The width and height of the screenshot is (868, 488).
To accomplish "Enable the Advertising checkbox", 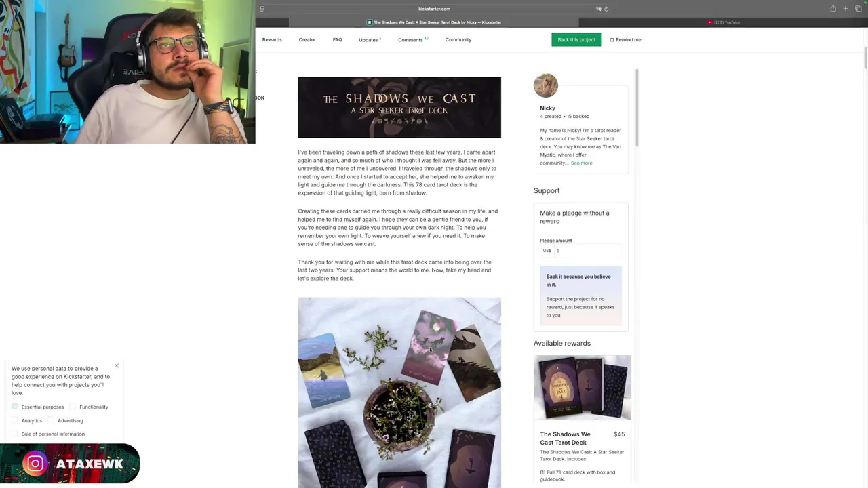I will point(52,420).
